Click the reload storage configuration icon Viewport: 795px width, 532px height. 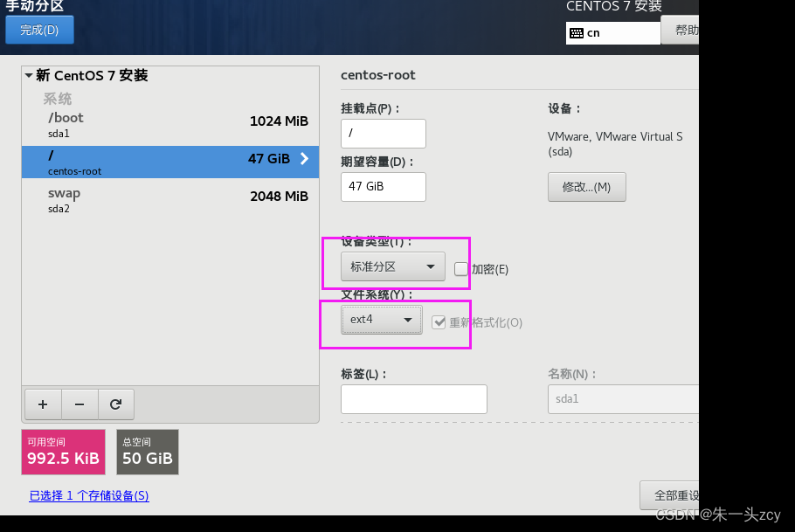click(116, 404)
